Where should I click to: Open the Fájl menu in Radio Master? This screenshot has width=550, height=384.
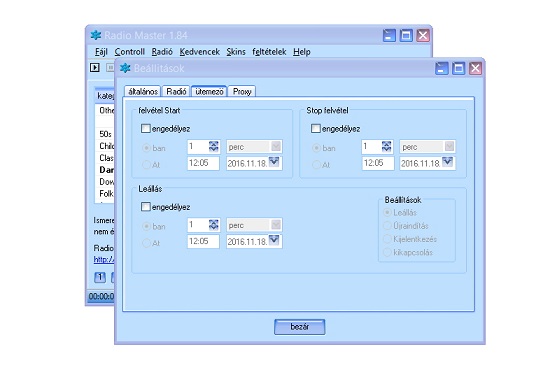coord(101,52)
